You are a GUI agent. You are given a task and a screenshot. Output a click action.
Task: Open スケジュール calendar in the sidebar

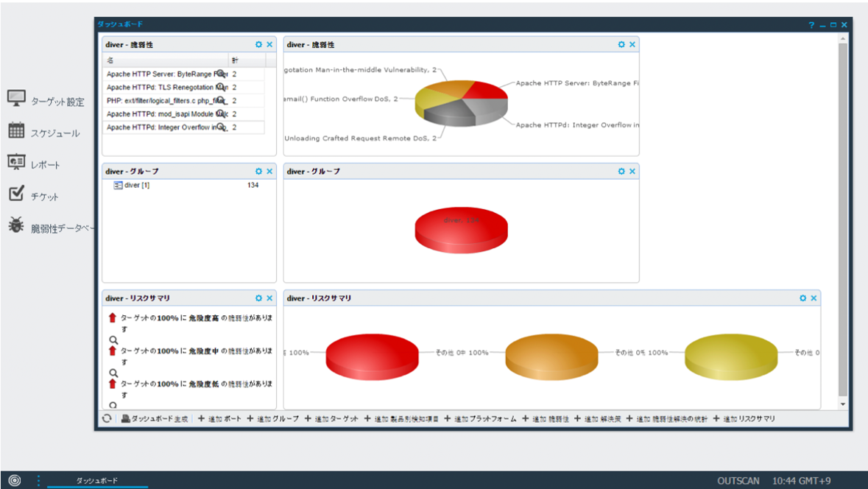(x=43, y=132)
